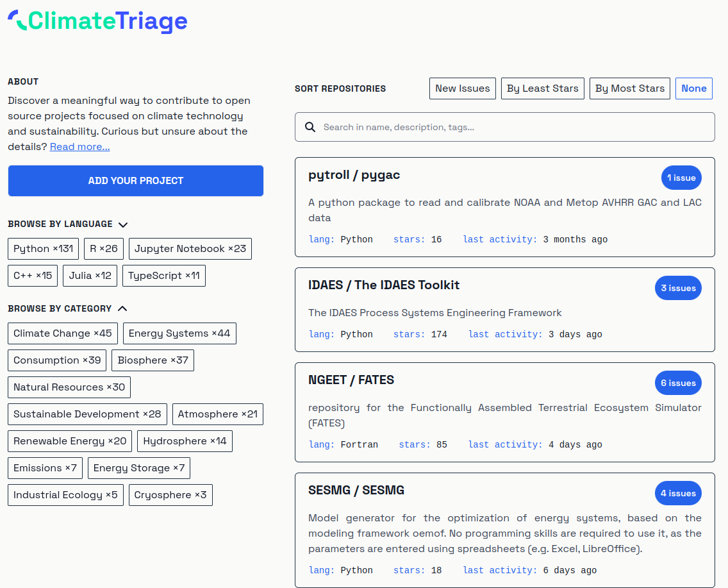Click the ClimateTriage logo

[97, 21]
